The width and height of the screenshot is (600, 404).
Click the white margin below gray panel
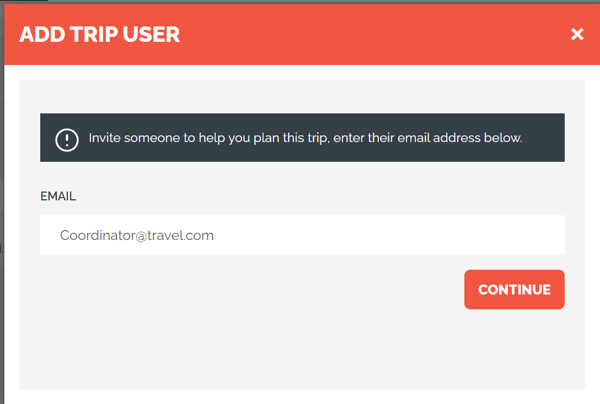coord(302,396)
